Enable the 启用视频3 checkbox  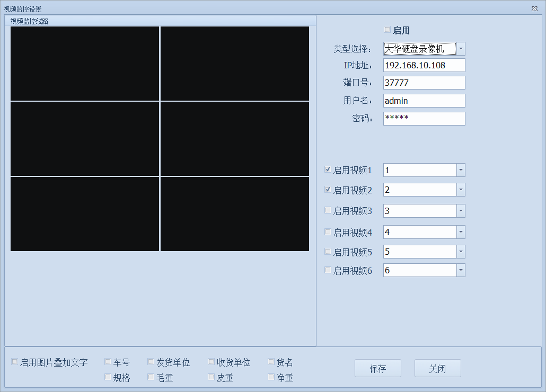tap(328, 210)
